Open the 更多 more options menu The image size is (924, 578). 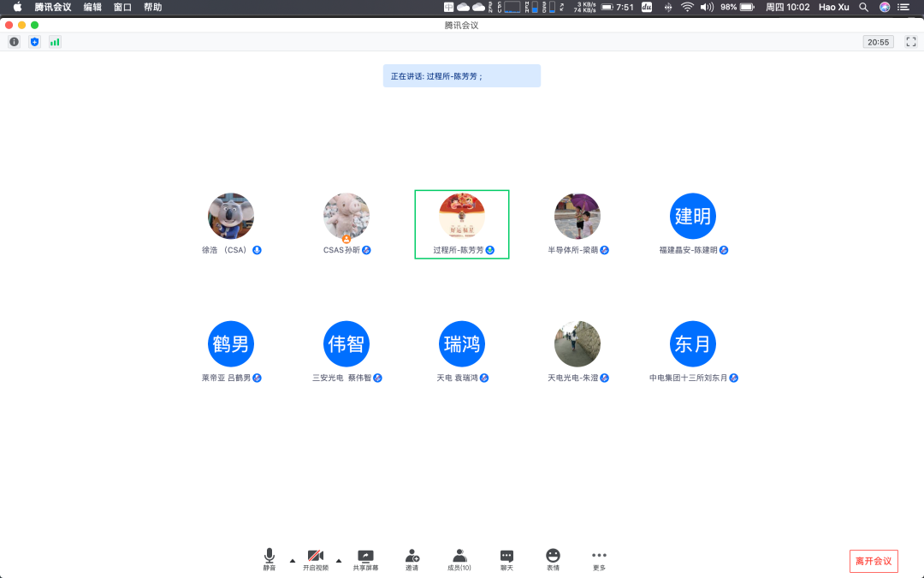point(599,559)
